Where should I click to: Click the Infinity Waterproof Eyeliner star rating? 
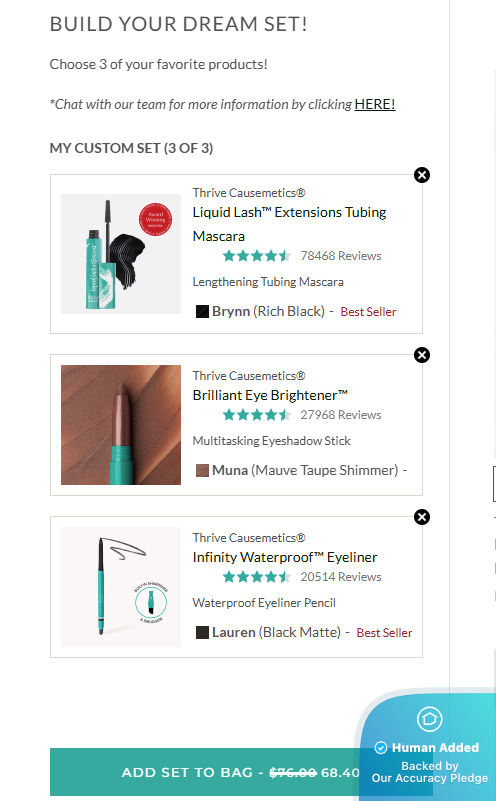pos(257,577)
